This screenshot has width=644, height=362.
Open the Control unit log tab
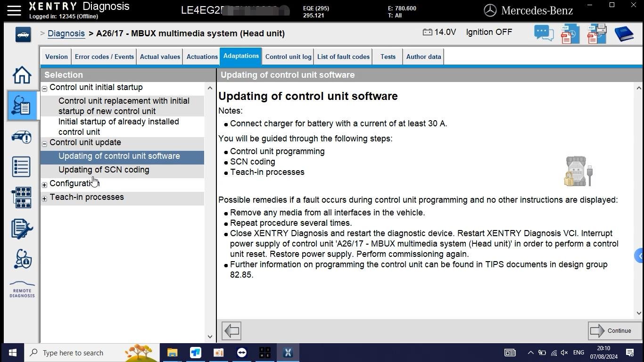click(288, 57)
